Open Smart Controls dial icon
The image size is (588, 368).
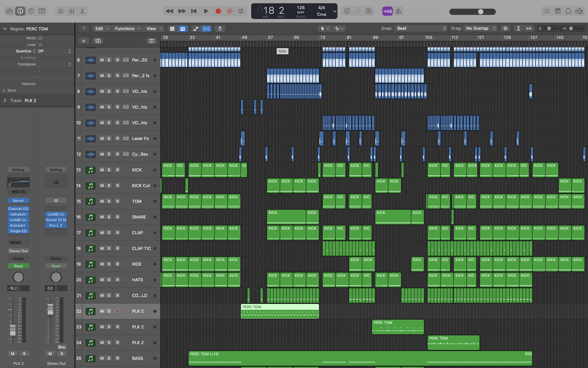(61, 11)
